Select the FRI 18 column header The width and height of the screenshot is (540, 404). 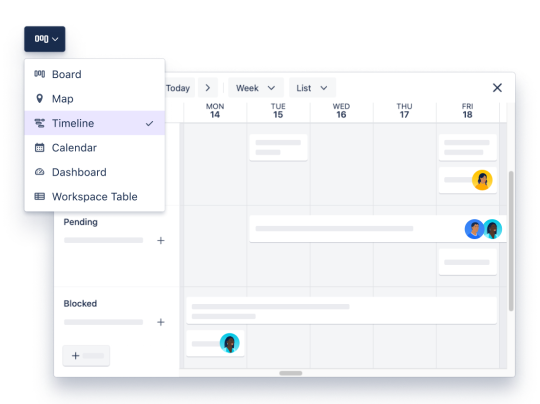pyautogui.click(x=467, y=111)
